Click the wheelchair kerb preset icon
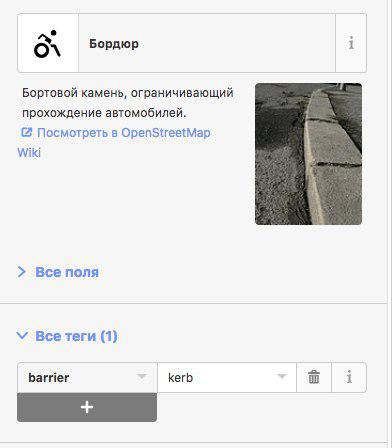Viewport: 392px width, 448px height. tap(47, 44)
